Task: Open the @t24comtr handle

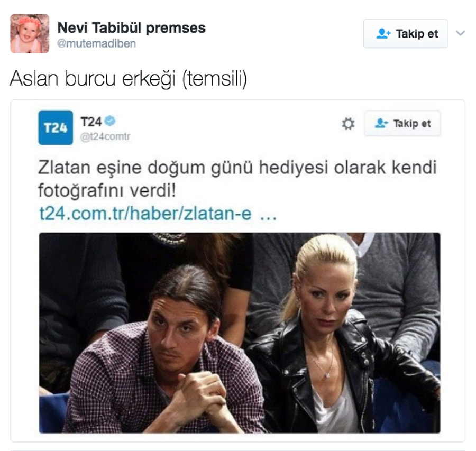Action: (105, 137)
